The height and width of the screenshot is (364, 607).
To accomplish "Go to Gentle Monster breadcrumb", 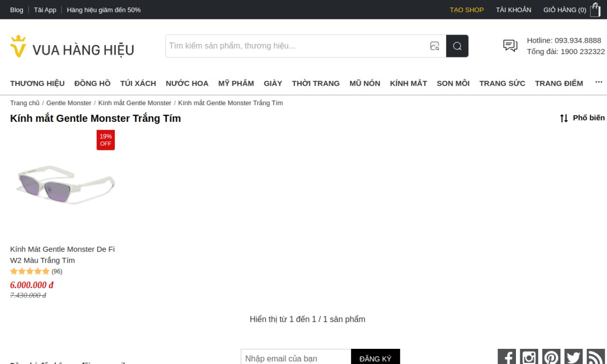I will pyautogui.click(x=69, y=103).
